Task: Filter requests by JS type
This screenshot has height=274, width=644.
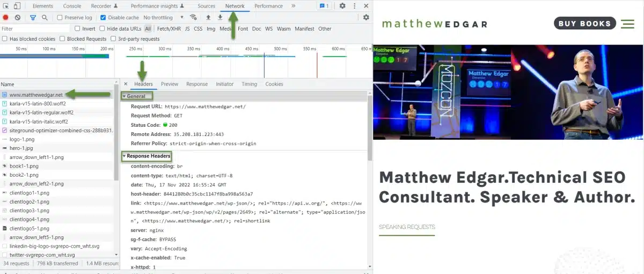Action: coord(187,28)
